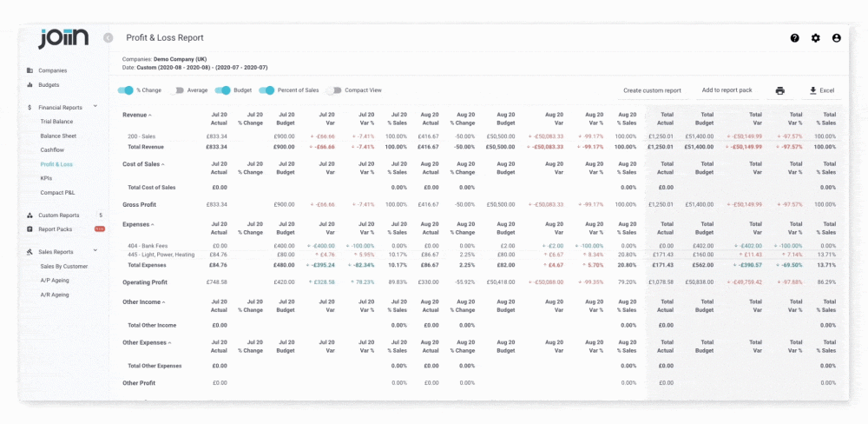
Task: Click Add to report pack button
Action: pos(727,90)
